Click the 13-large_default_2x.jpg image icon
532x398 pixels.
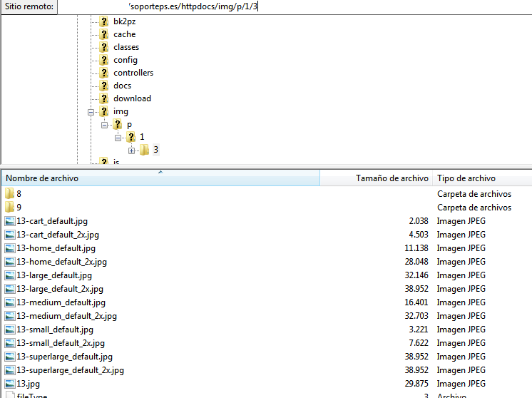[10, 289]
